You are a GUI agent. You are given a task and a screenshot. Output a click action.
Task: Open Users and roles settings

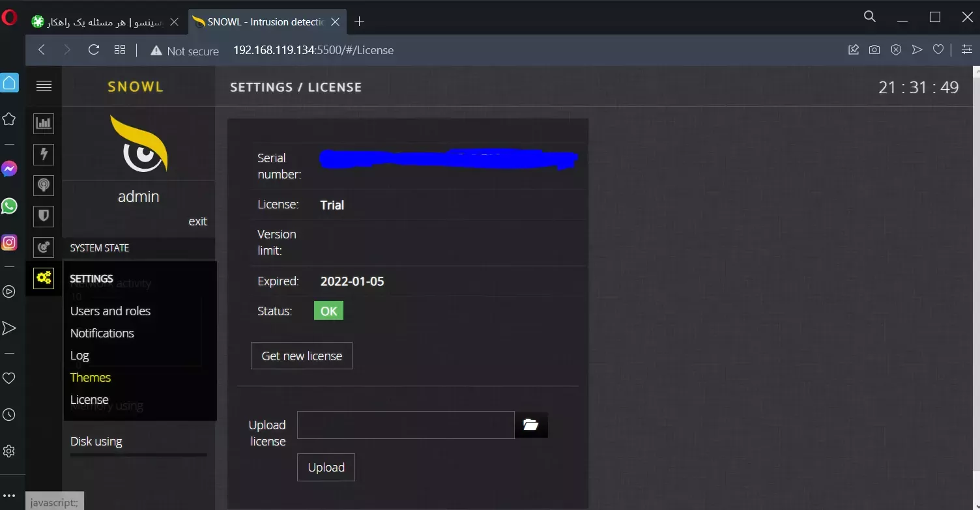coord(110,311)
